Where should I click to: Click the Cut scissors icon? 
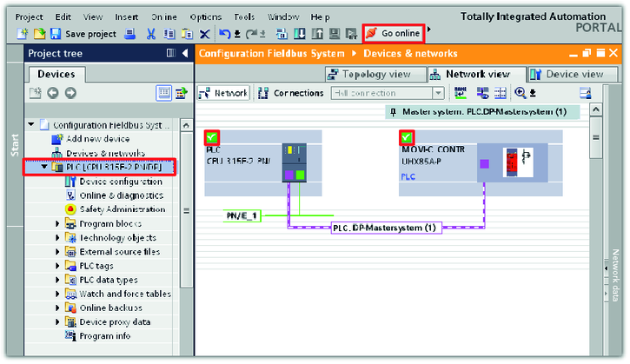[x=151, y=34]
